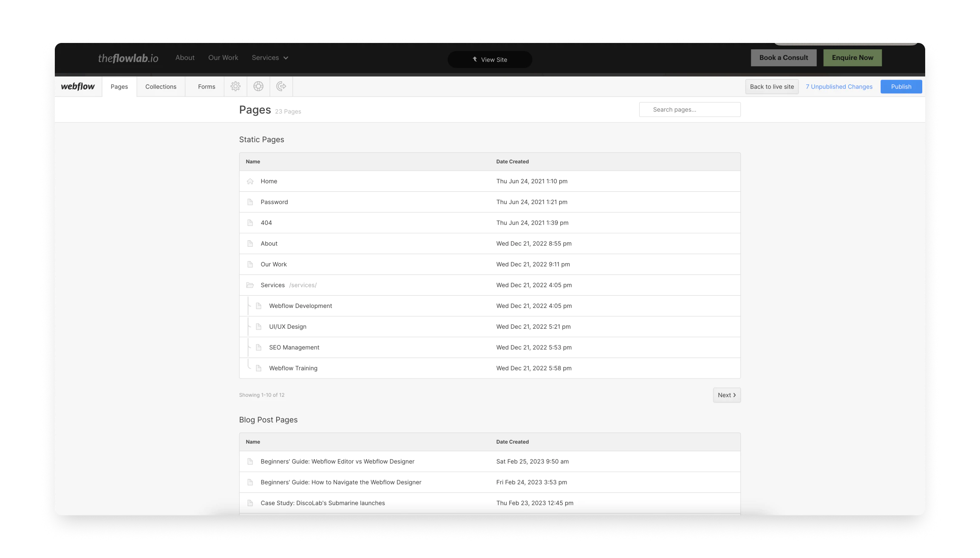Screen dimensions: 980x558
Task: Click the Blog Post Pages Name column header
Action: click(253, 442)
